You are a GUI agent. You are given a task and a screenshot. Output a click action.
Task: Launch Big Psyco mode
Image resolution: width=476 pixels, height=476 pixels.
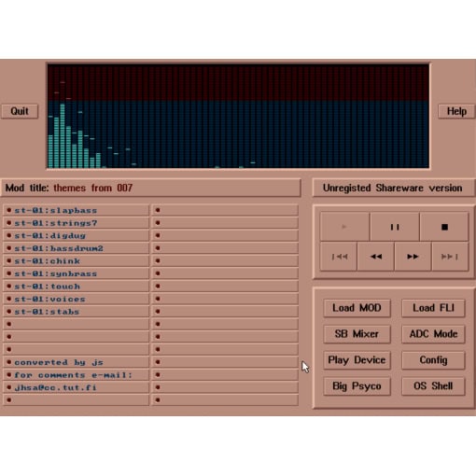tap(357, 386)
